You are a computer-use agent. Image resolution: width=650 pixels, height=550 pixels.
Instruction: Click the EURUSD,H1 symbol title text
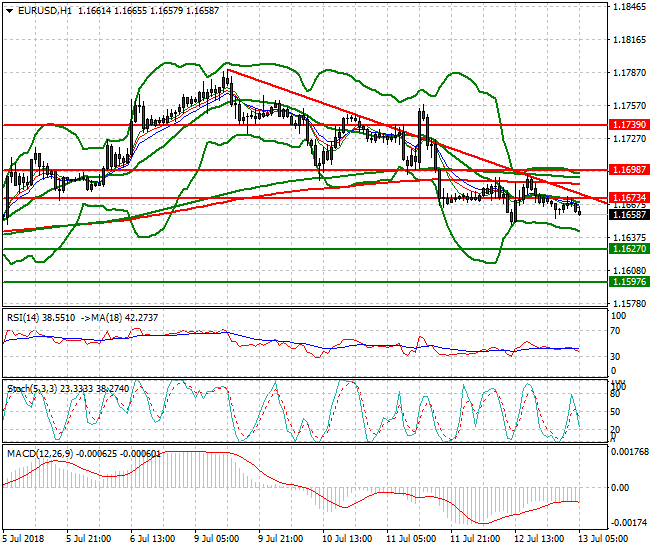click(x=42, y=10)
